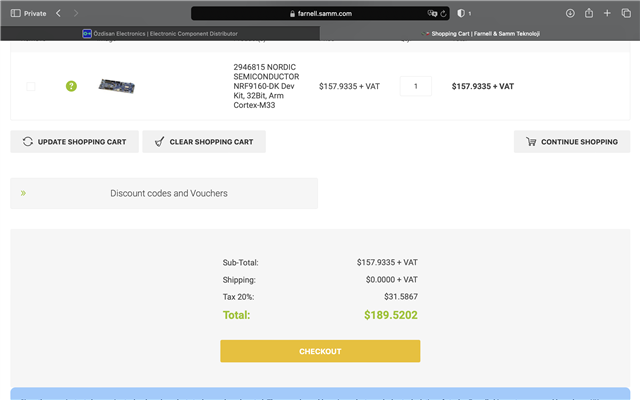
Task: Click the $189.5202 total amount
Action: coord(391,315)
